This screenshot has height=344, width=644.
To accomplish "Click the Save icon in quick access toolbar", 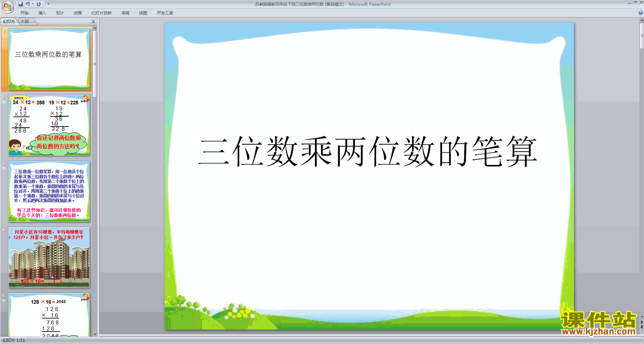I will [x=20, y=4].
